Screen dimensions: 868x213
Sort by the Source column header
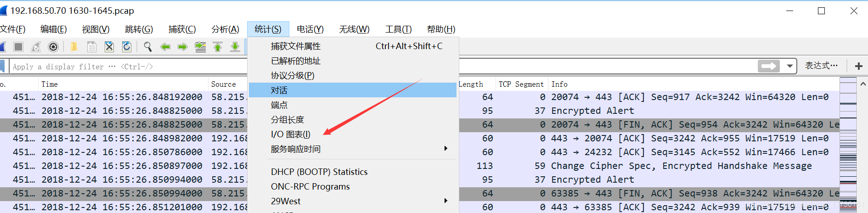pos(228,84)
